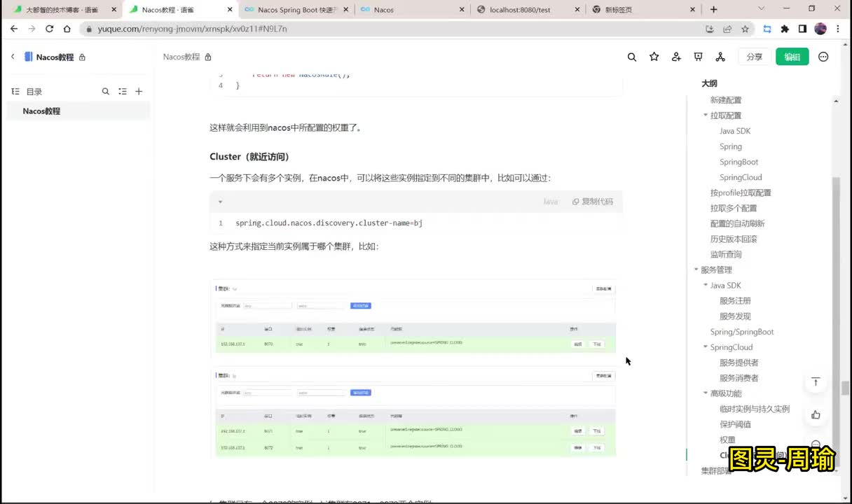Viewport: 852px width, 504px height.
Task: Jump to 配置的自动刷新 in outline
Action: click(738, 223)
